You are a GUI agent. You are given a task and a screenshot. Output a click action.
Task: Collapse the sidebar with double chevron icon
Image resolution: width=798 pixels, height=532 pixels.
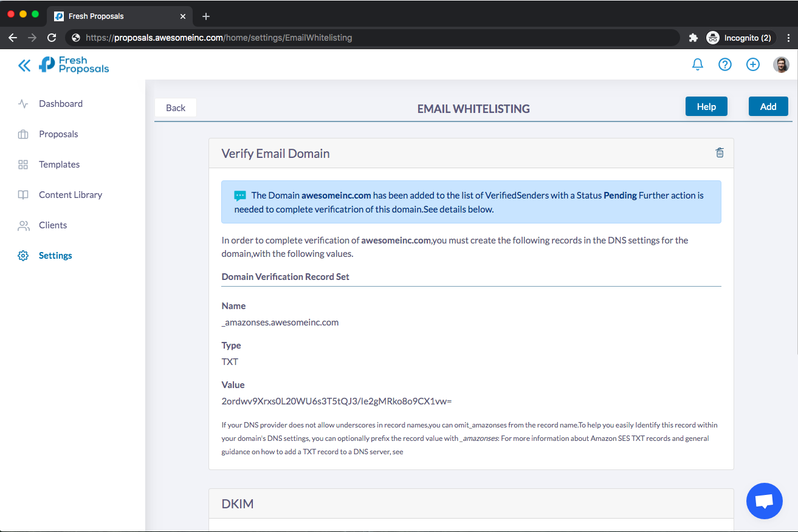[x=24, y=65]
